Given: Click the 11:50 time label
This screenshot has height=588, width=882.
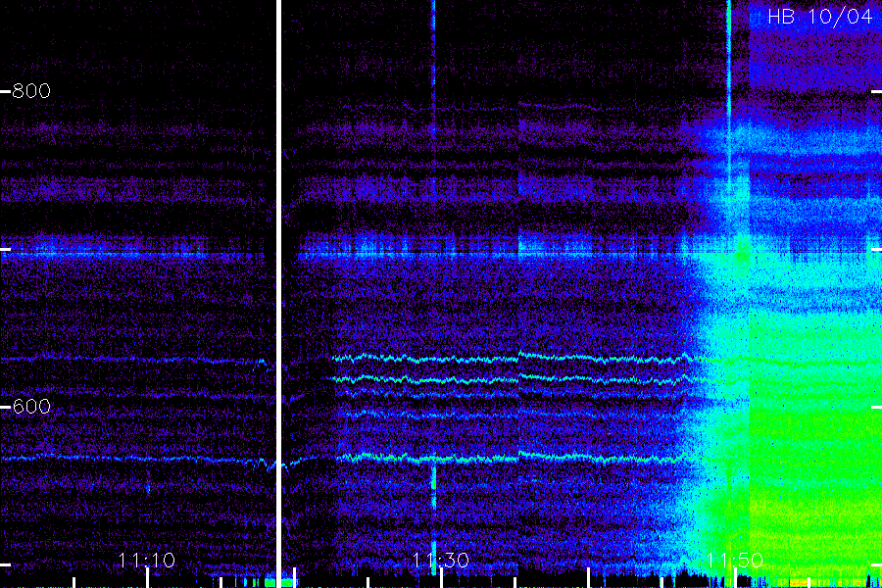Looking at the screenshot, I should click(x=735, y=560).
